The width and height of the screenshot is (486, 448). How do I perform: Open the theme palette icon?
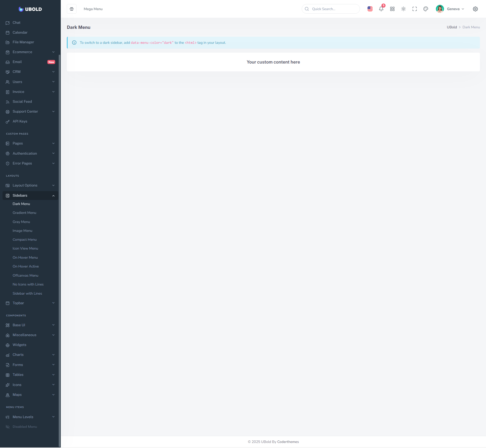(426, 9)
